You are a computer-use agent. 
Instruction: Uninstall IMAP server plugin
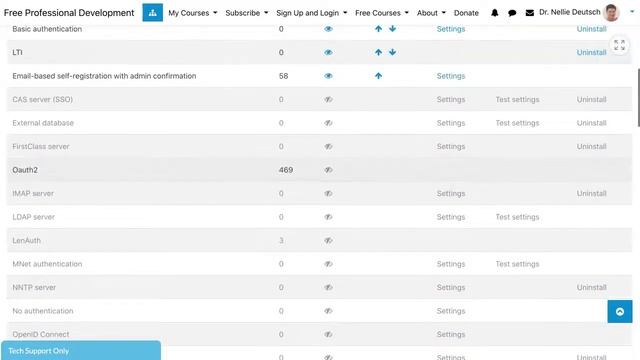tap(591, 193)
